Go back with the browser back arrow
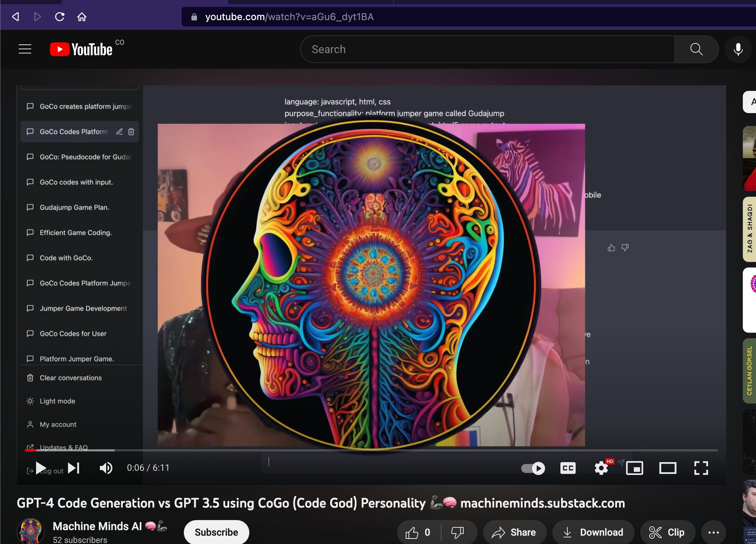Image resolution: width=756 pixels, height=544 pixels. coord(16,17)
